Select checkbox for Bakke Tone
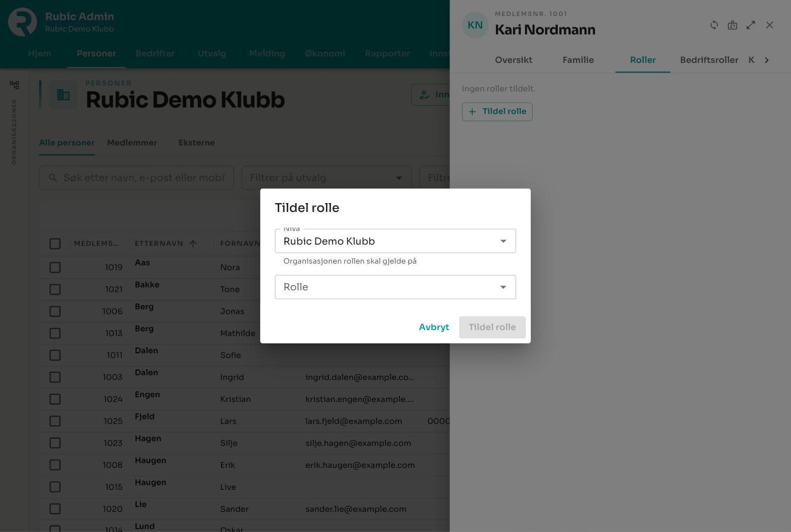791x532 pixels. tap(55, 289)
